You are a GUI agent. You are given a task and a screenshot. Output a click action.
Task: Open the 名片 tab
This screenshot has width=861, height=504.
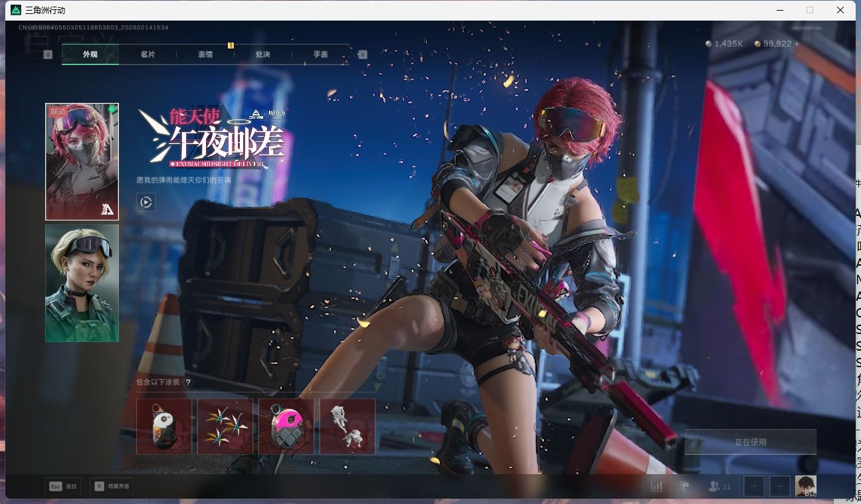147,54
